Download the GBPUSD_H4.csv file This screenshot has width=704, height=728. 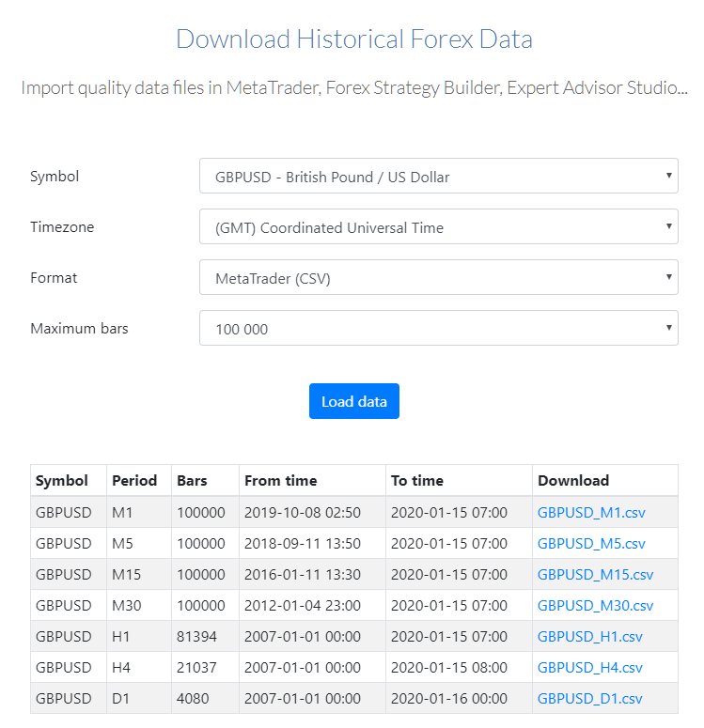click(589, 668)
